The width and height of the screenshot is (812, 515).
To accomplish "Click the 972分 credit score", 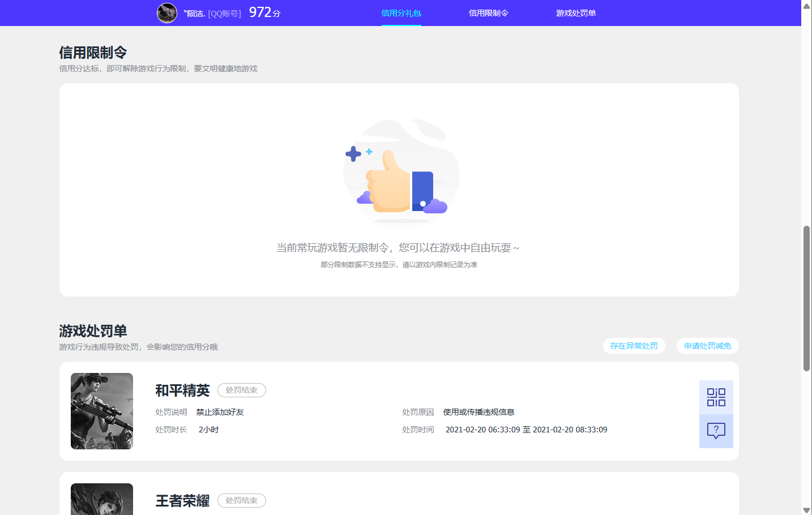I will 265,12.
